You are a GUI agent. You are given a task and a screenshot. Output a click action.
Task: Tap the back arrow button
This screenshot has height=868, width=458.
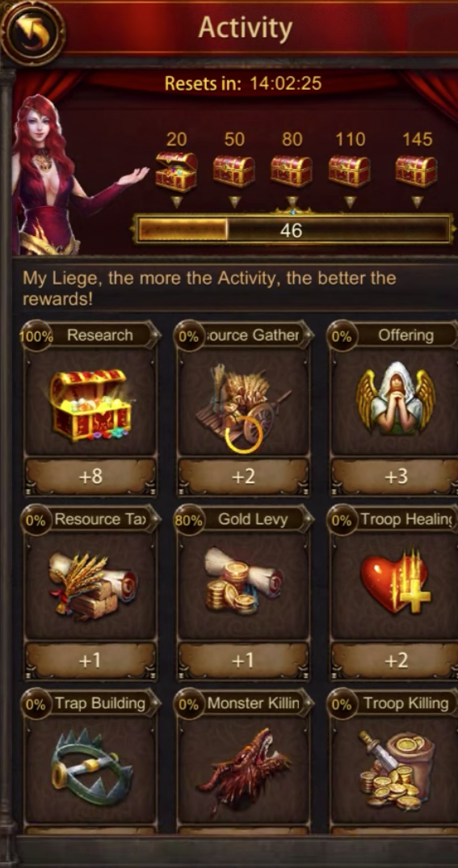coord(32,32)
